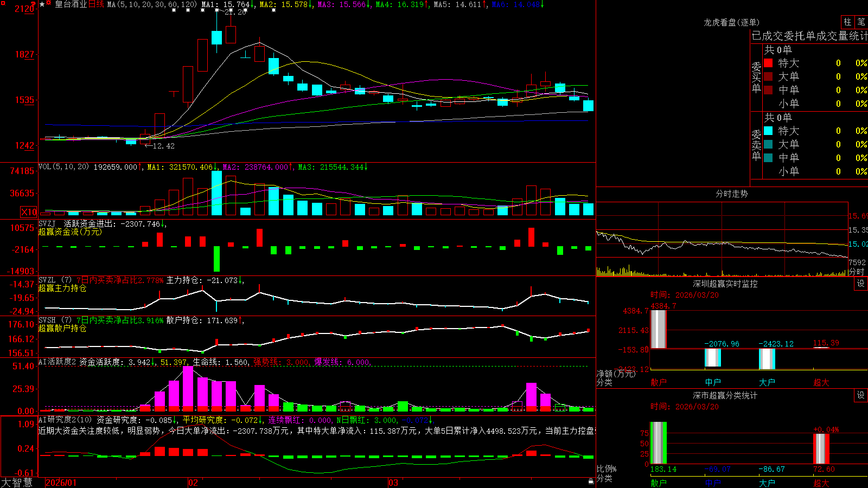Click the MA(5,10,20,30,60,120) indicator parameters
868x488 pixels.
152,4
